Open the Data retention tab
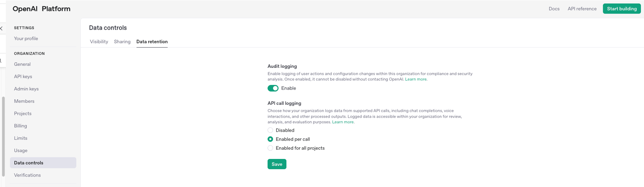Image resolution: width=644 pixels, height=187 pixels. click(x=152, y=42)
